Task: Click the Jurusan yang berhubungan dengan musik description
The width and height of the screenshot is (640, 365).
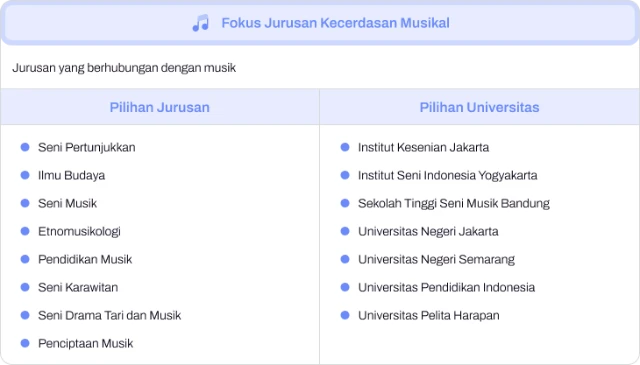Action: pos(124,68)
